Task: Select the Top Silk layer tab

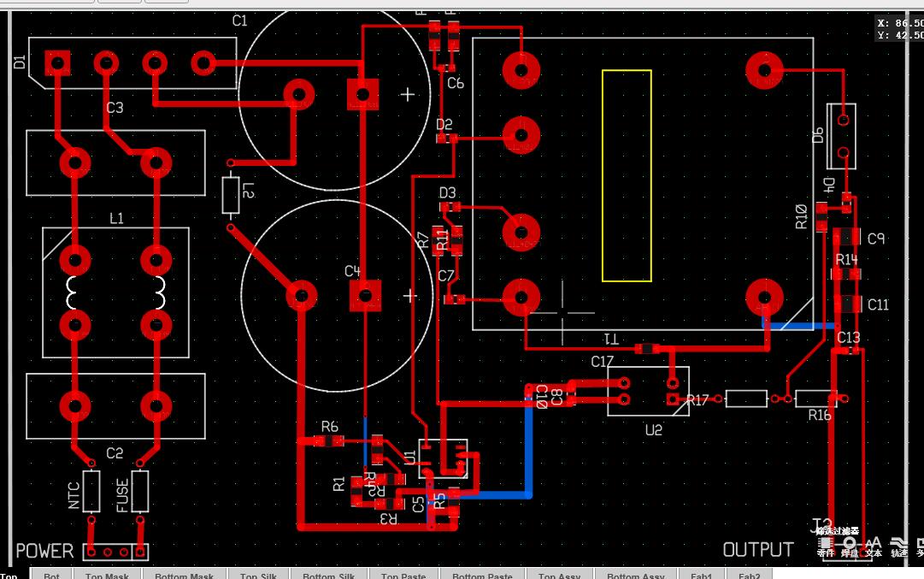Action: [258, 575]
